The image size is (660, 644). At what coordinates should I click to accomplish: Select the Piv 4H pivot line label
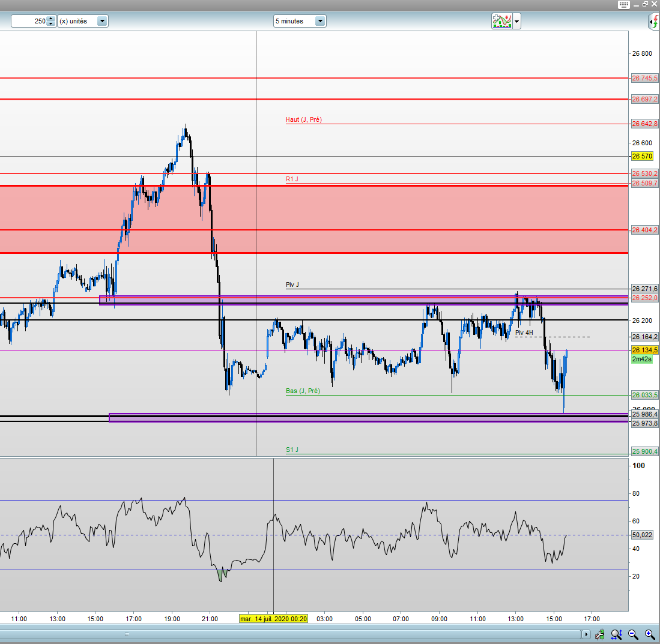(524, 333)
